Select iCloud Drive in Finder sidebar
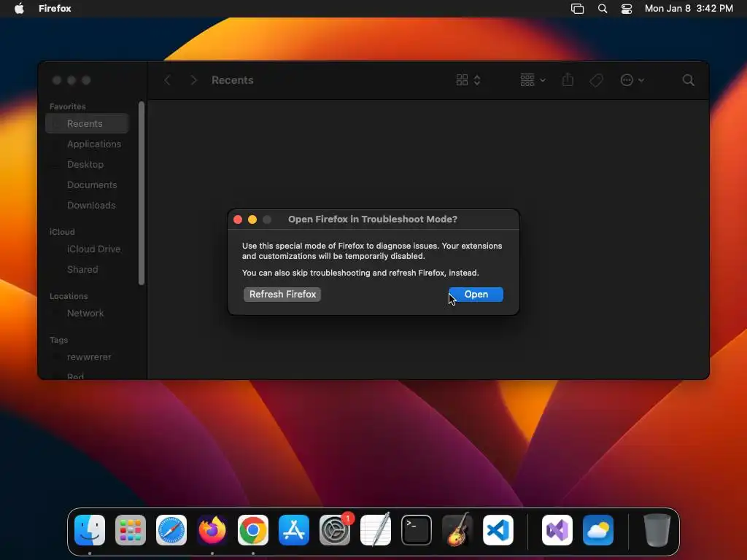The image size is (747, 560). 88,249
